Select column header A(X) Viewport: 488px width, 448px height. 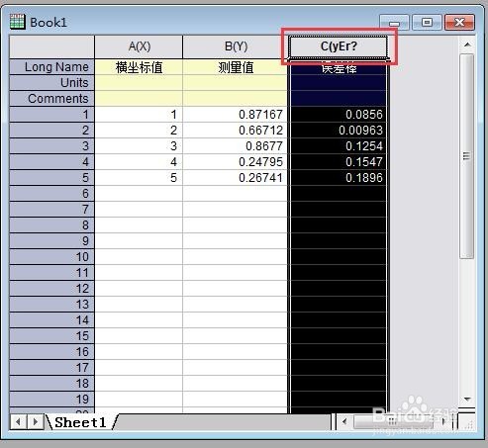pos(139,46)
